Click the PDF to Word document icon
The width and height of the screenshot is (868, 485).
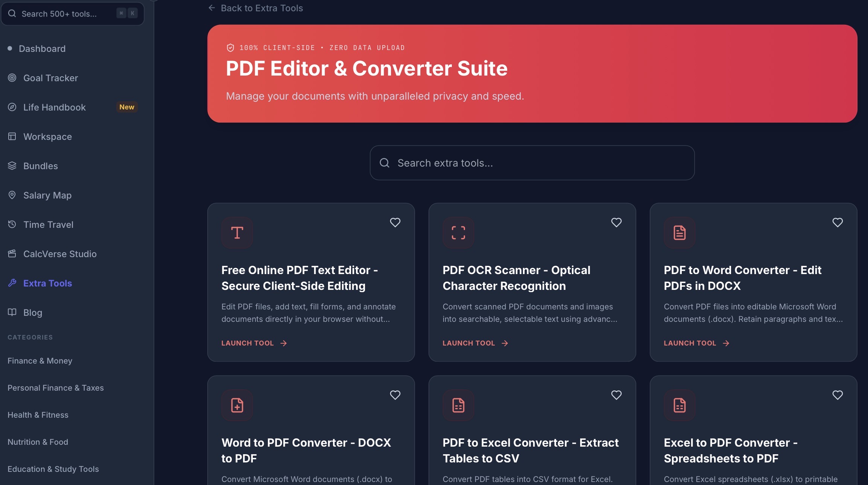680,233
